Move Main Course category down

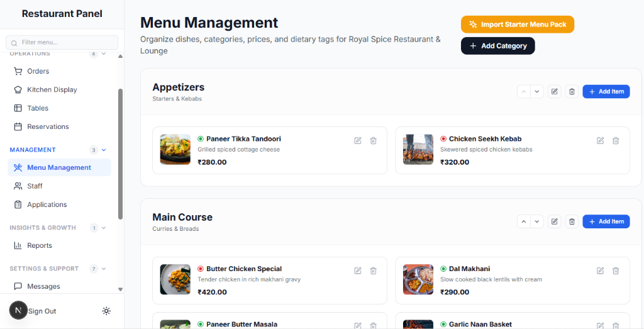coord(537,221)
